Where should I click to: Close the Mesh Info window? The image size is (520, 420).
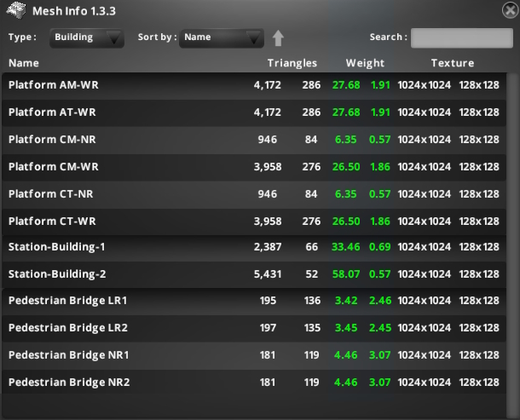point(510,10)
